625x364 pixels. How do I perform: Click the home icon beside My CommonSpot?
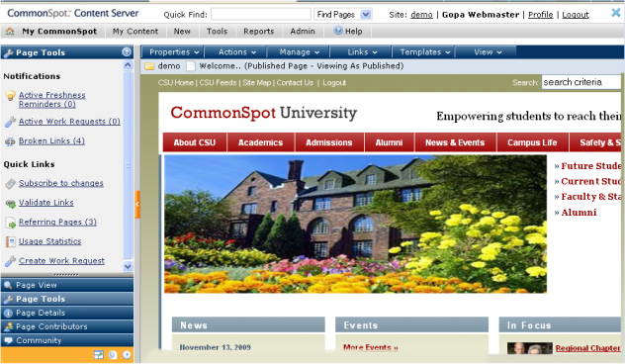10,31
